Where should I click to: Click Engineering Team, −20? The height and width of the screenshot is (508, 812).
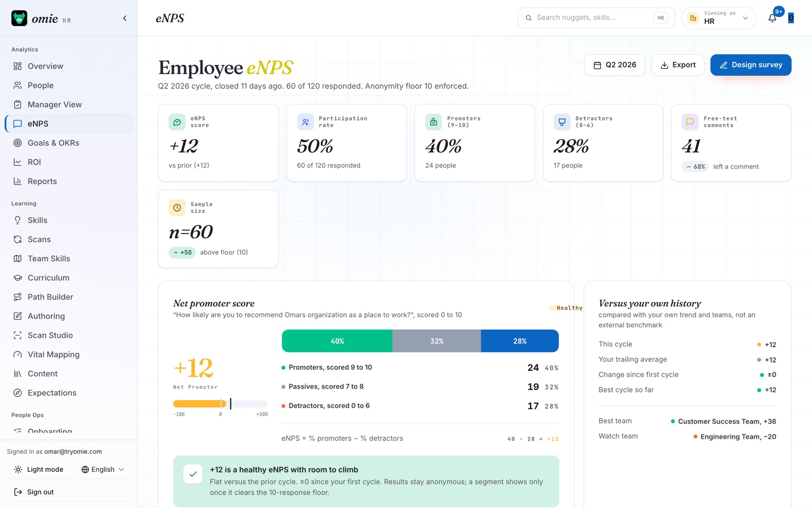pyautogui.click(x=738, y=436)
